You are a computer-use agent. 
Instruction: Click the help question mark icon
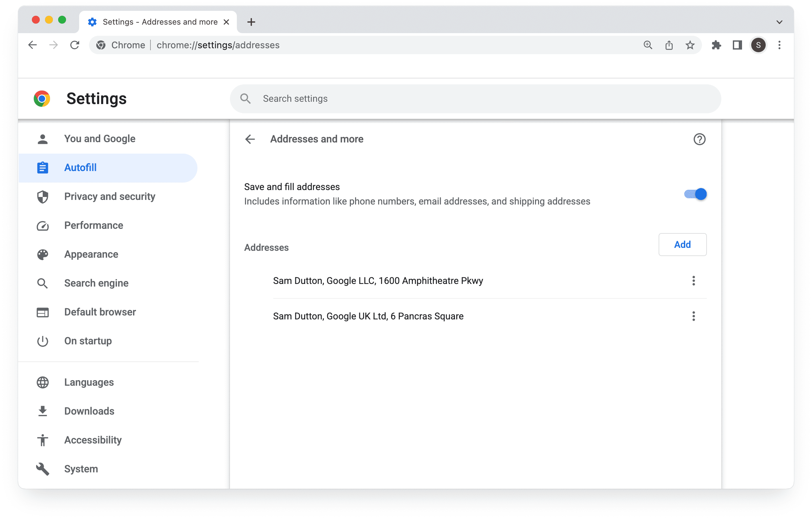(699, 139)
